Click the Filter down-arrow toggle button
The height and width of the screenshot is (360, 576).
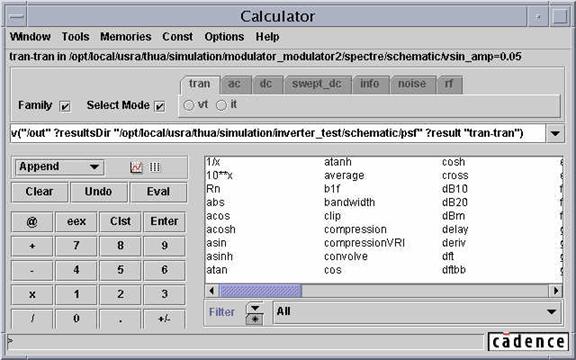point(255,308)
